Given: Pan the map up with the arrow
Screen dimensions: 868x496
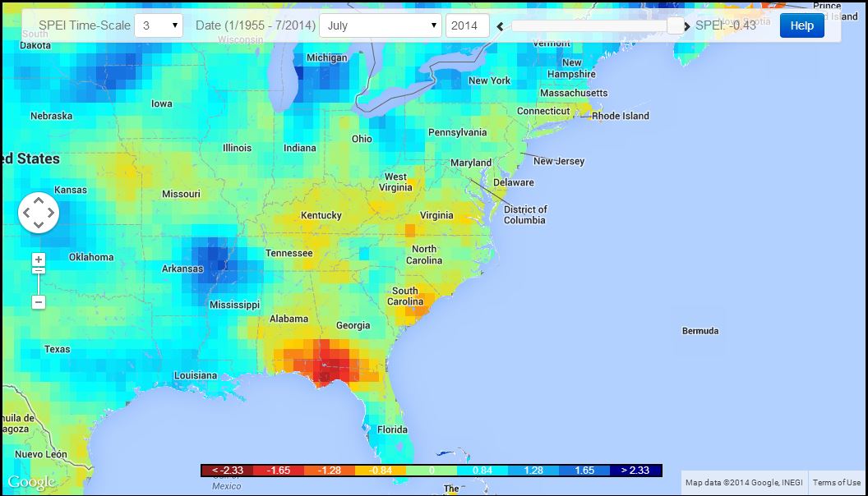Looking at the screenshot, I should click(39, 200).
